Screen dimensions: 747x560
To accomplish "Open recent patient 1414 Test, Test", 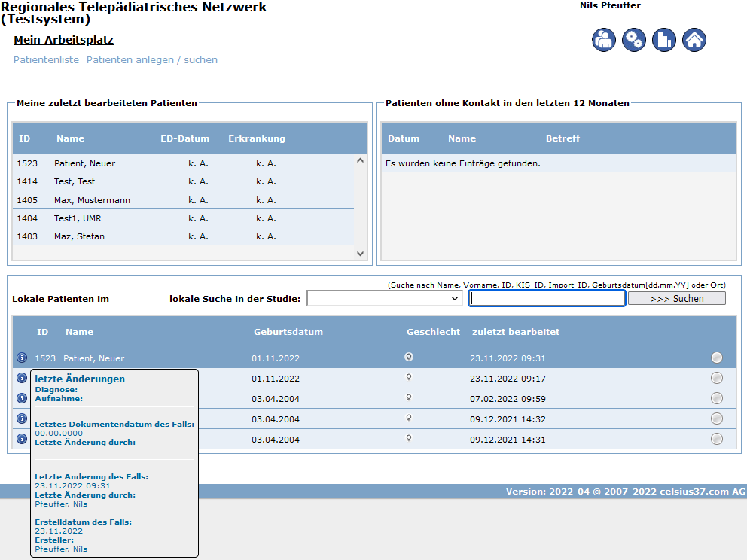I will (x=183, y=181).
